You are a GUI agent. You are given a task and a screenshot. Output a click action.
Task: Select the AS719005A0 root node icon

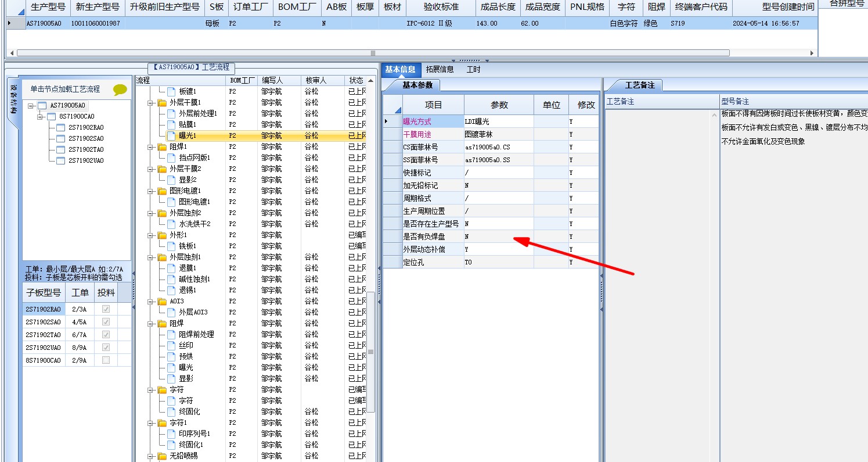pos(42,105)
